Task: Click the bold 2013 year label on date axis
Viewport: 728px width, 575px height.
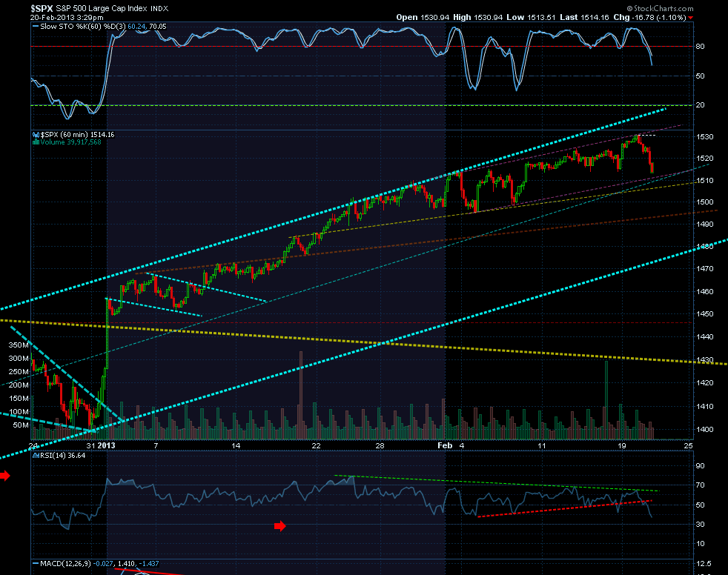Action: 106,445
